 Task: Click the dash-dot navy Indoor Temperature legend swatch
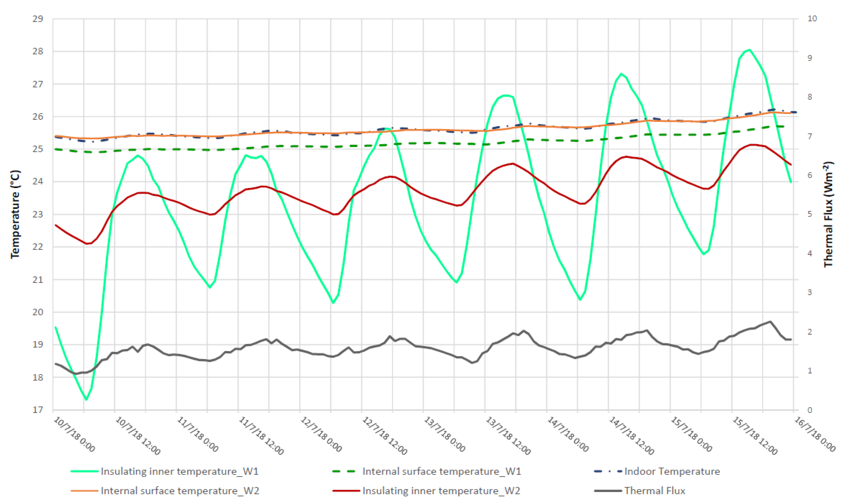pos(608,472)
